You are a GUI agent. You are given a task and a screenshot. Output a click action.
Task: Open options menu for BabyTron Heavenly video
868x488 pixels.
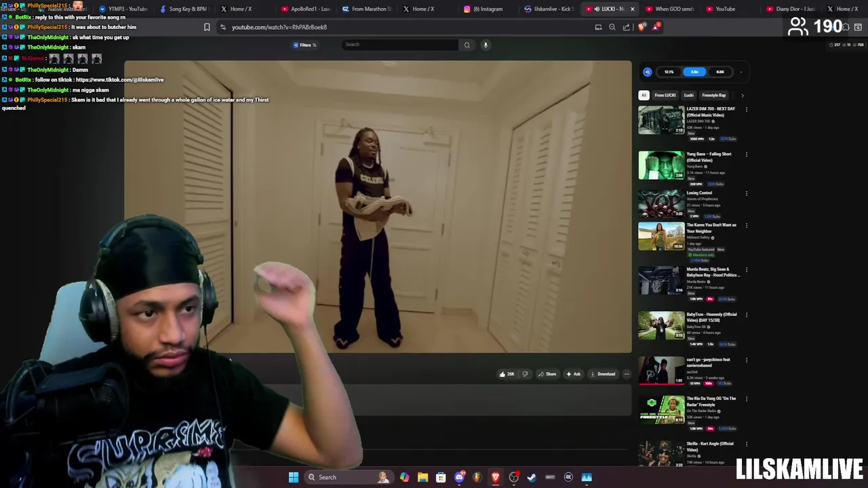747,314
